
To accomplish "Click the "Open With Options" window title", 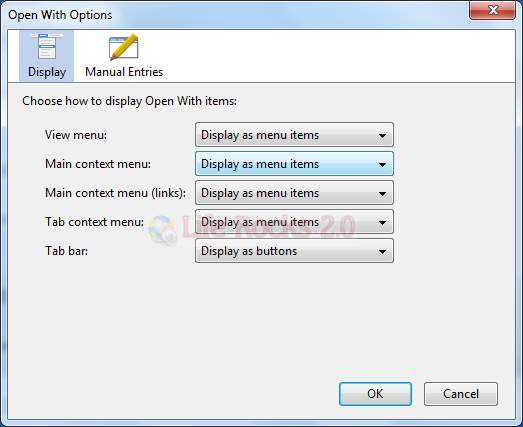I will click(x=60, y=15).
